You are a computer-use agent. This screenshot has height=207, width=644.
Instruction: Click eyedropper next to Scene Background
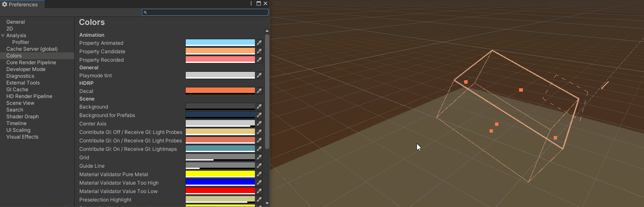click(260, 106)
